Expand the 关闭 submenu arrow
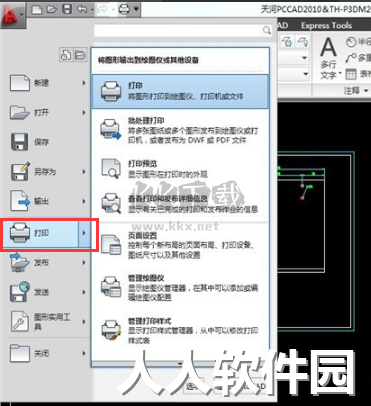Screen dimensions: 371x406 click(84, 353)
